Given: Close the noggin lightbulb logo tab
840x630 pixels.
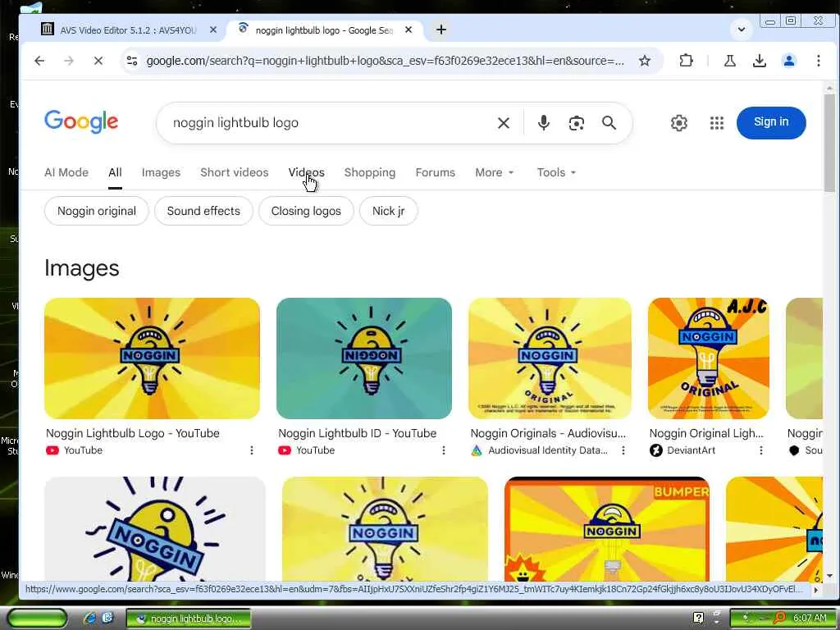Looking at the screenshot, I should coord(409,30).
